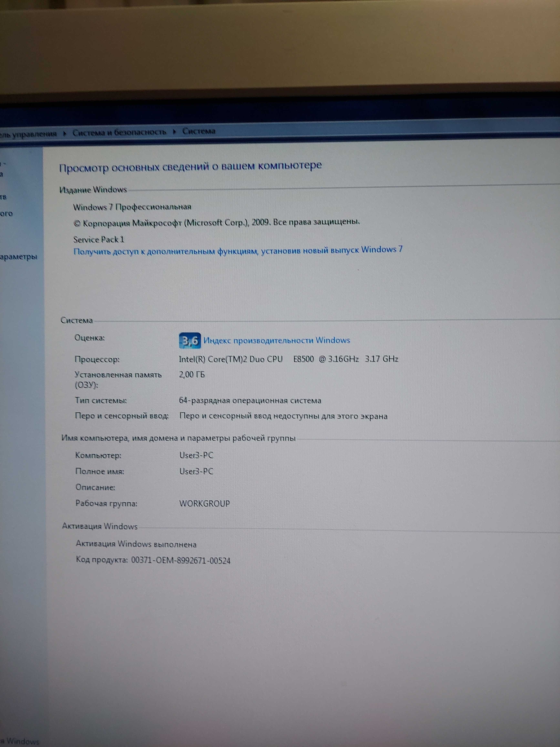560x747 pixels.
Task: Click the 'Издание Windows' section header
Action: 93,190
